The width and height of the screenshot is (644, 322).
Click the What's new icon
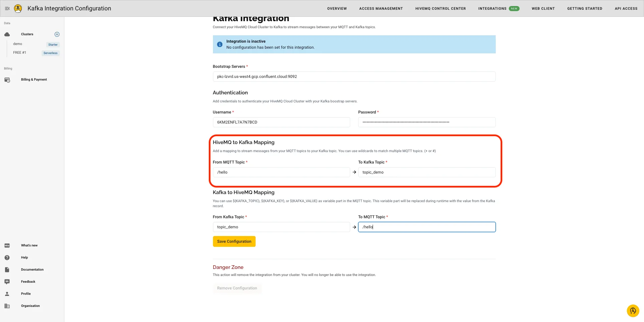pos(7,245)
